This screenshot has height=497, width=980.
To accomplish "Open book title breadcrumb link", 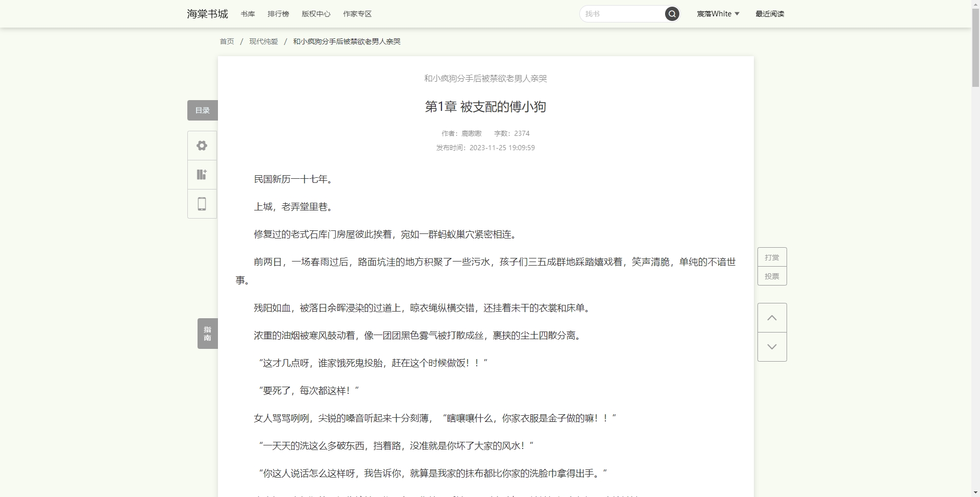I will pos(347,41).
